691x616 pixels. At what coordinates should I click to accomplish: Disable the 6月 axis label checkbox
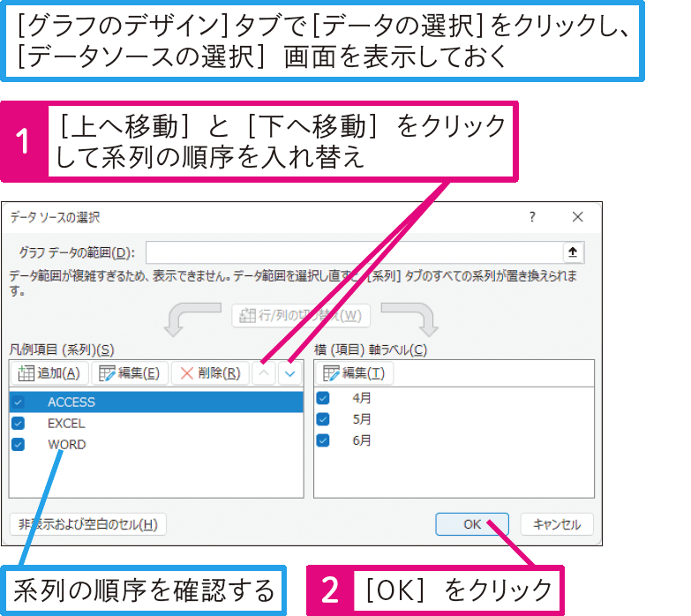tap(323, 439)
